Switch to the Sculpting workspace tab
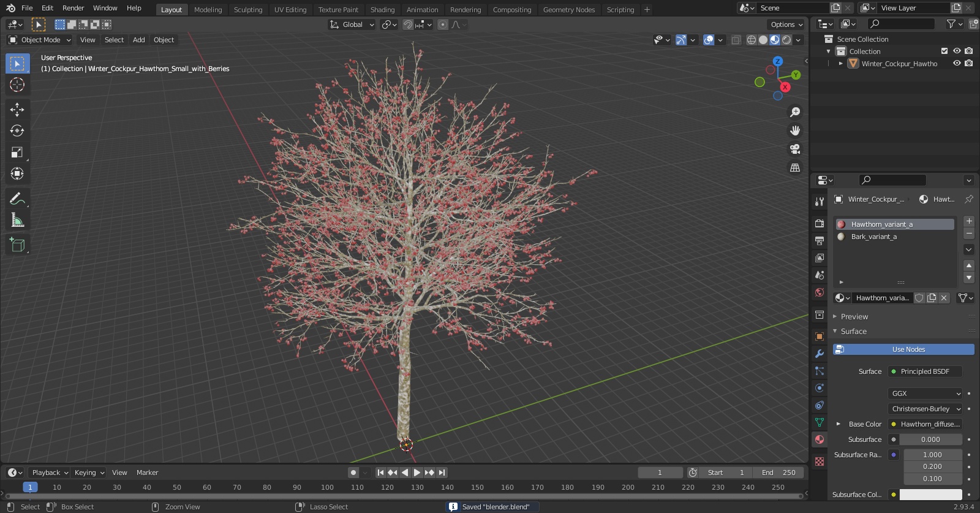Screen dimensions: 980x513 [247, 10]
